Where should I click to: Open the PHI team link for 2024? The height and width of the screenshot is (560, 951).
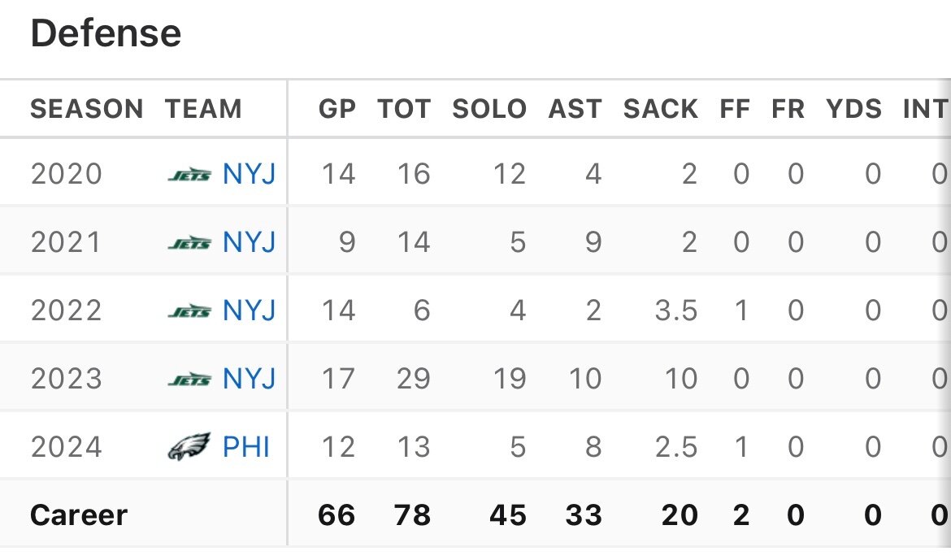245,447
